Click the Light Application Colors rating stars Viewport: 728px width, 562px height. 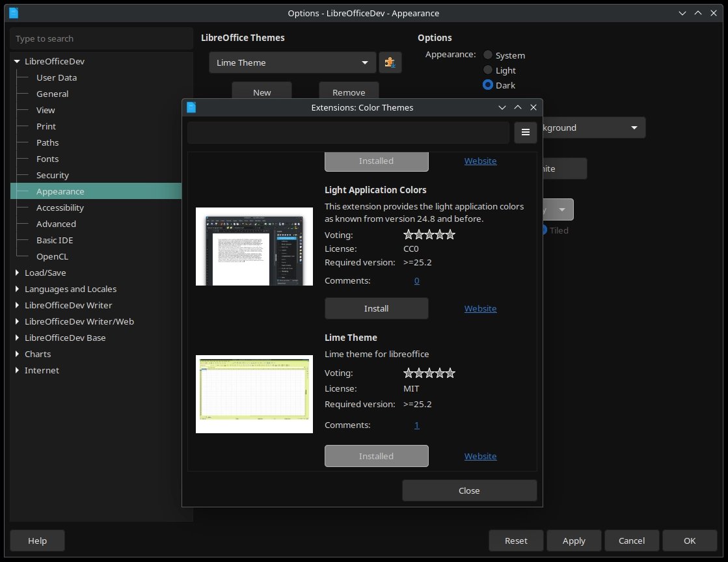pos(429,235)
